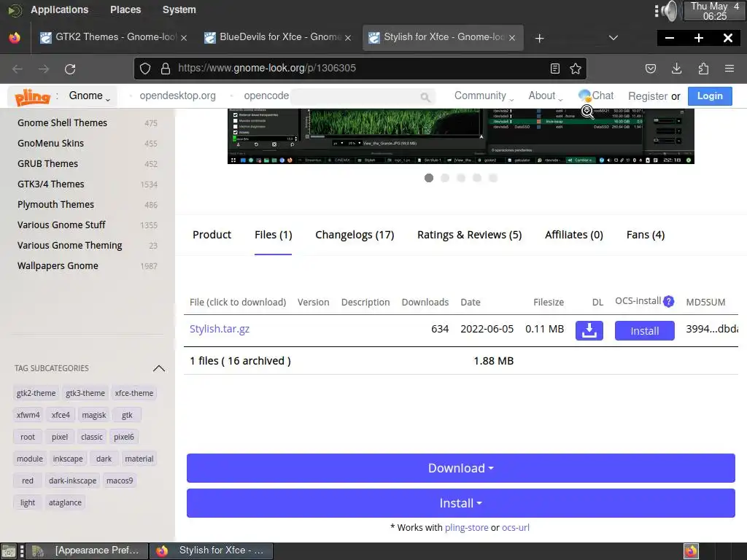Click the browser URL address bar
Screen dimensions: 747x560
pos(360,69)
